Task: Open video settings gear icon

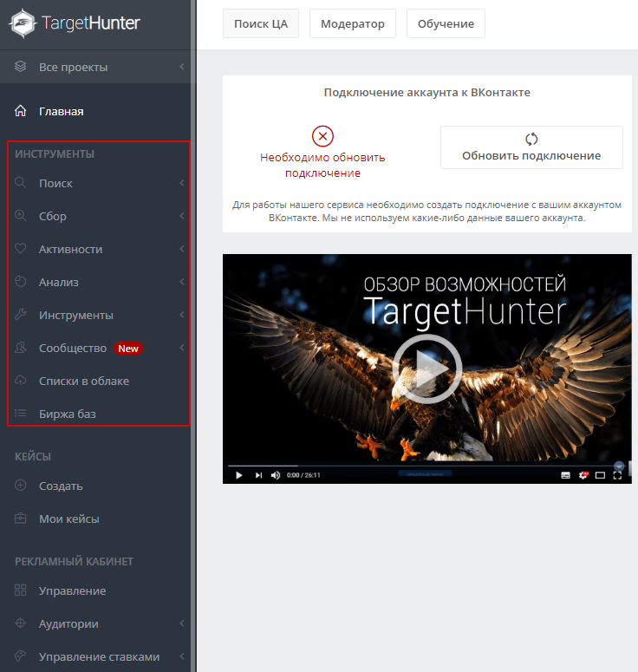Action: pyautogui.click(x=583, y=475)
